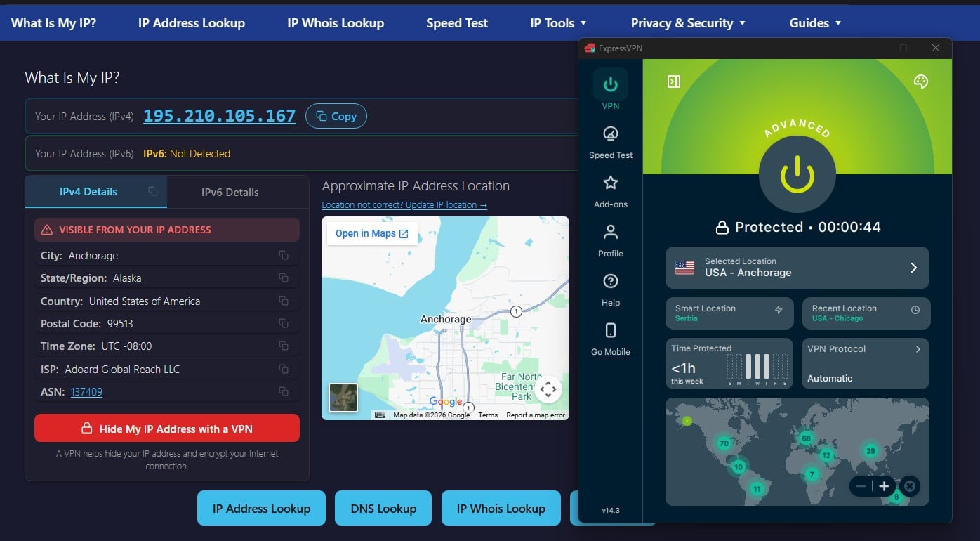Click the map camera pan control
The width and height of the screenshot is (980, 541).
[548, 389]
